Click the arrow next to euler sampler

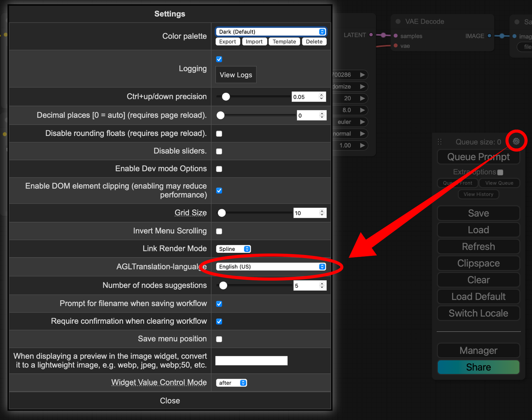(x=362, y=122)
